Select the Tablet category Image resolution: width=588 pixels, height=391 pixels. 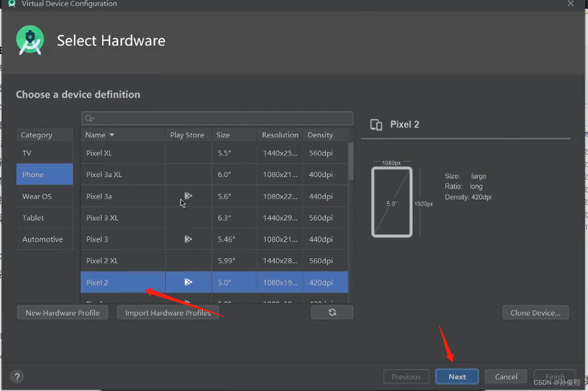click(x=45, y=218)
